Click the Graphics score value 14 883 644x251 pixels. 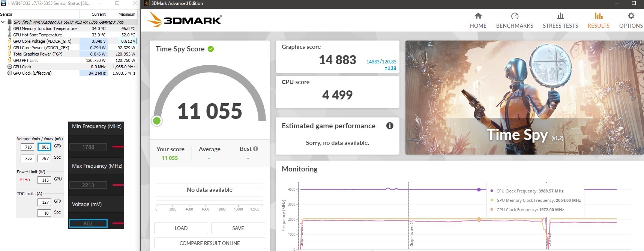(x=338, y=60)
